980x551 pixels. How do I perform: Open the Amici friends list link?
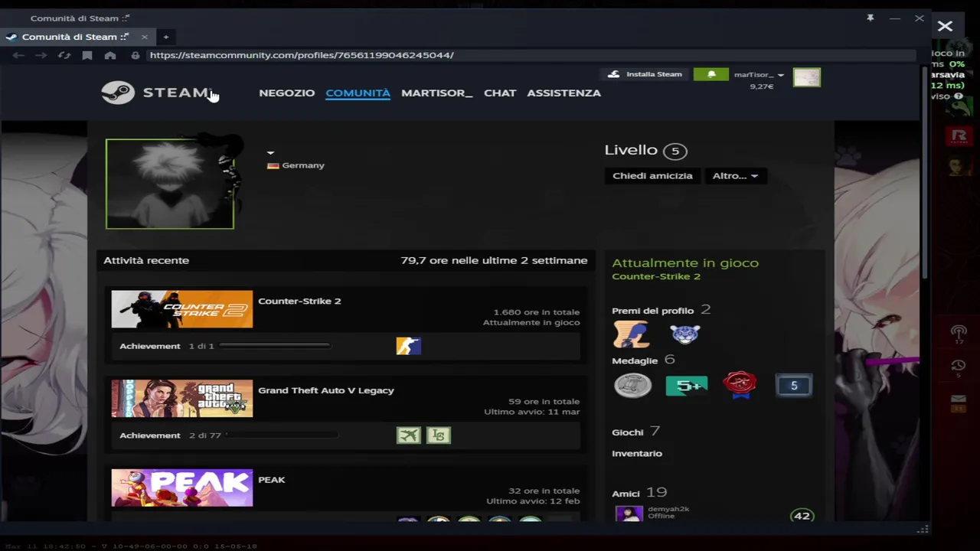(x=626, y=494)
